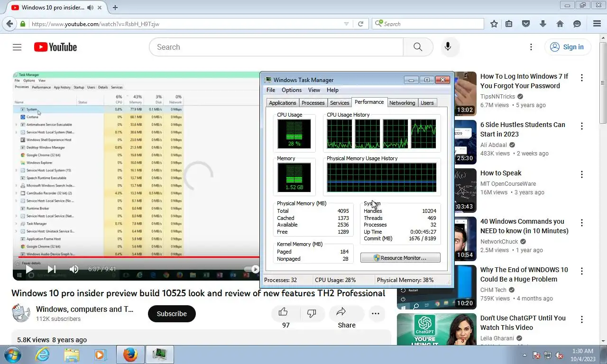Open options menu for How to Speak
The height and width of the screenshot is (364, 607).
click(x=582, y=174)
